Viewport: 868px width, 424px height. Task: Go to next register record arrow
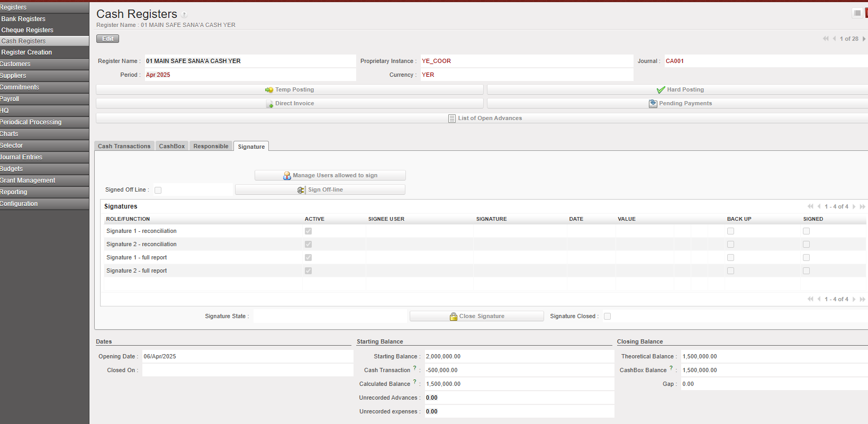pyautogui.click(x=864, y=39)
